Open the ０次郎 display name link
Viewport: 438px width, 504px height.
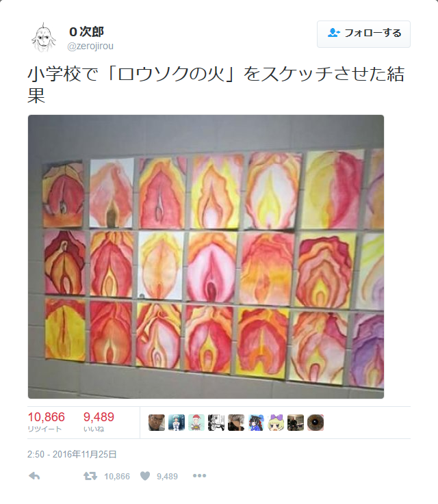(86, 31)
